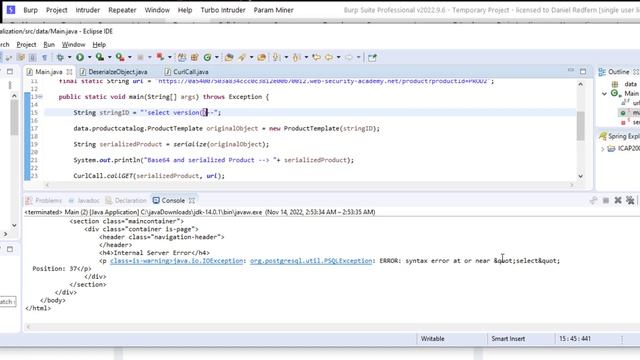Click the Coverage launch icon

[100, 58]
